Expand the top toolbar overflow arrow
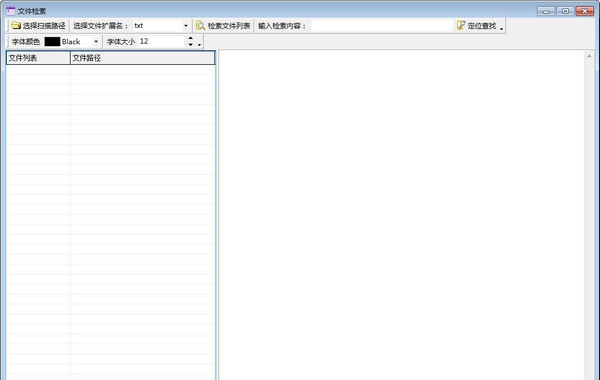The image size is (600, 380). (x=502, y=29)
